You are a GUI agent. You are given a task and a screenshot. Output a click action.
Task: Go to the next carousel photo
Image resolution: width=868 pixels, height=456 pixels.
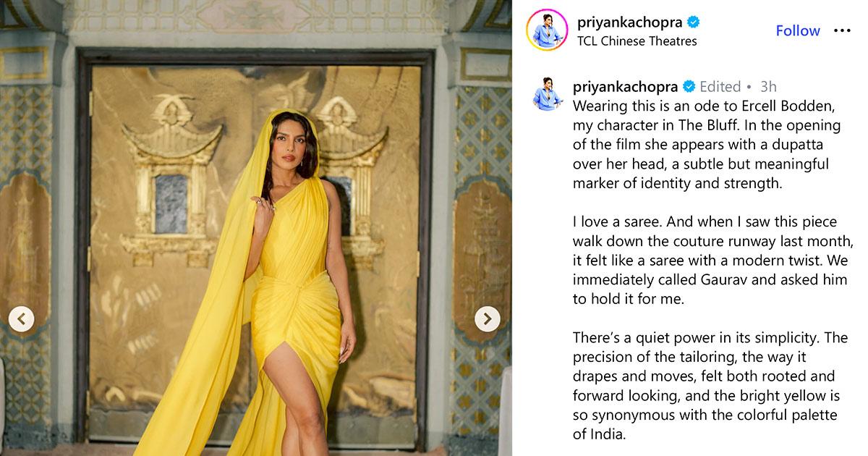488,318
